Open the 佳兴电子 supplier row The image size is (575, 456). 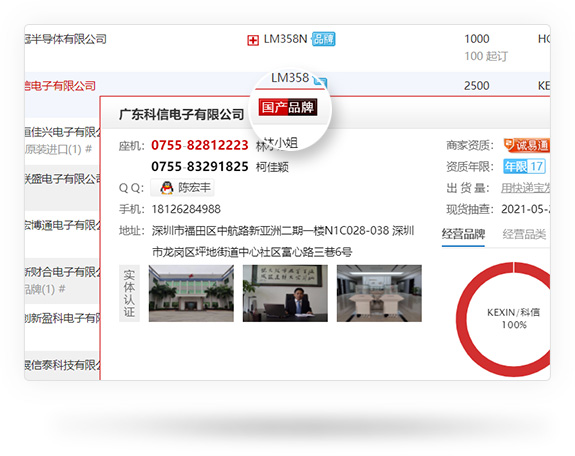coord(62,132)
